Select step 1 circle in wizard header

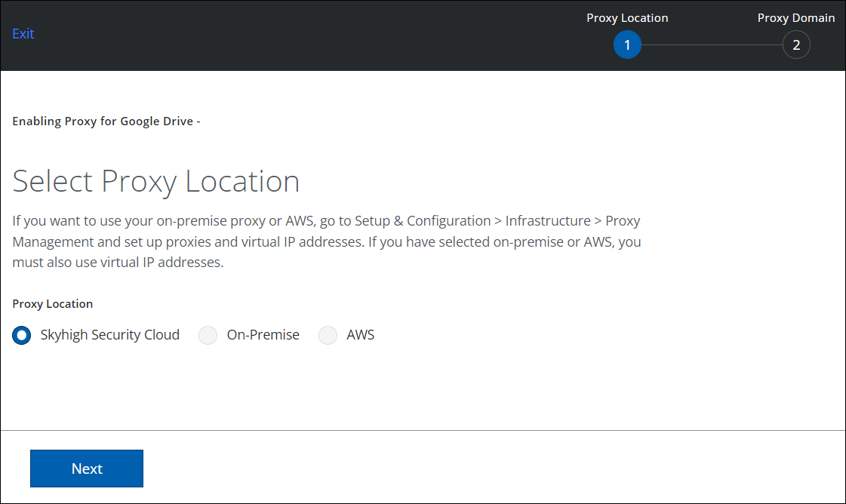coord(627,45)
